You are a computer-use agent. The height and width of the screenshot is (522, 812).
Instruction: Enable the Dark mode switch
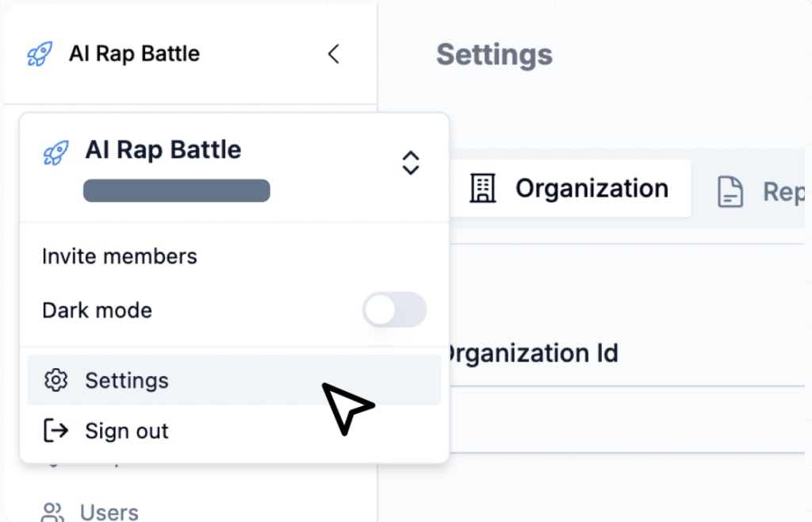coord(394,310)
